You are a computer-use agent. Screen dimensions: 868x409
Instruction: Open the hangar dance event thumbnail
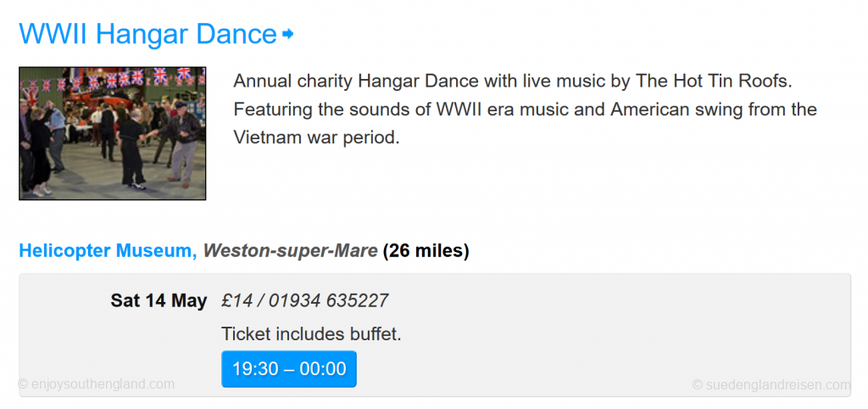[x=113, y=133]
